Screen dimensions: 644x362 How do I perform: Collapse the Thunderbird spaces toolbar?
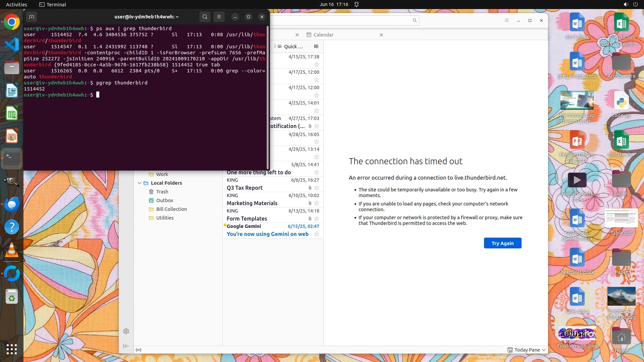[x=126, y=346]
